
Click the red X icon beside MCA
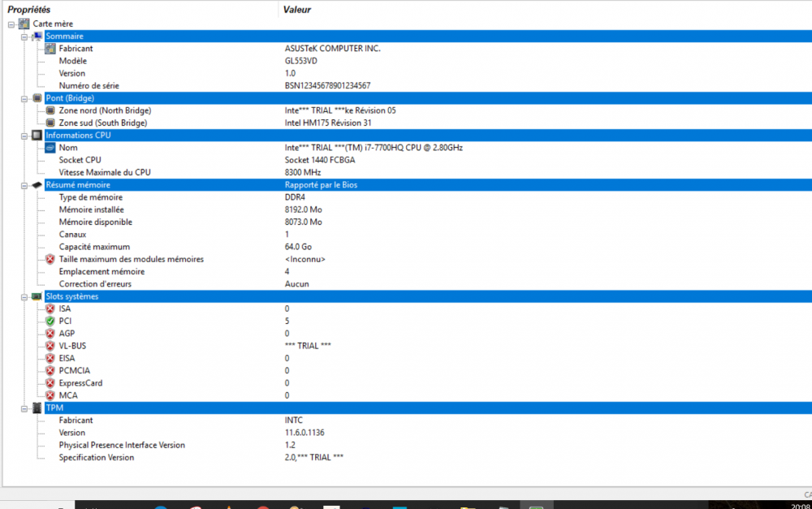pyautogui.click(x=50, y=396)
